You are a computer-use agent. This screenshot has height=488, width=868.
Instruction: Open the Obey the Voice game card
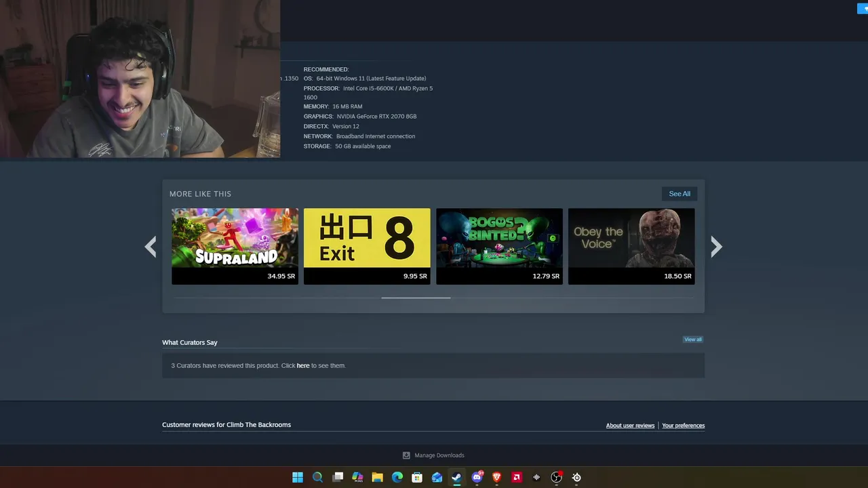(x=631, y=246)
